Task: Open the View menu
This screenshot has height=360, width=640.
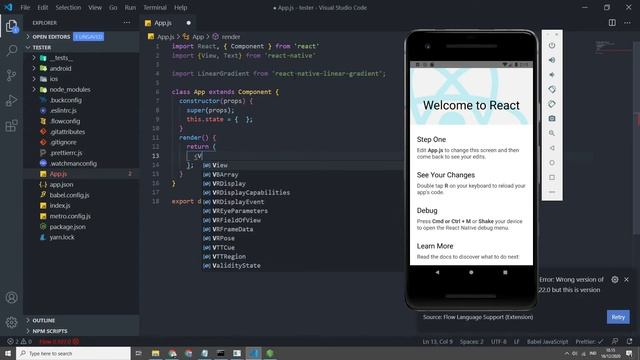Action: point(95,7)
